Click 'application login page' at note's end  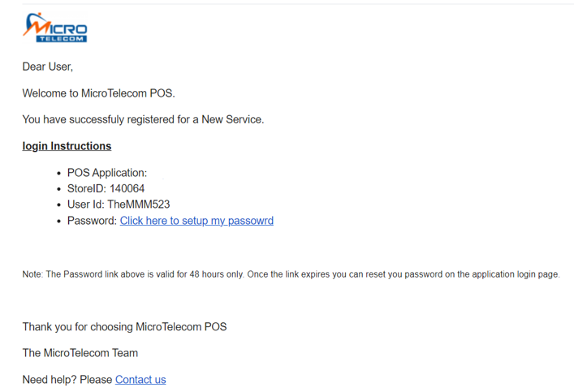(x=516, y=274)
